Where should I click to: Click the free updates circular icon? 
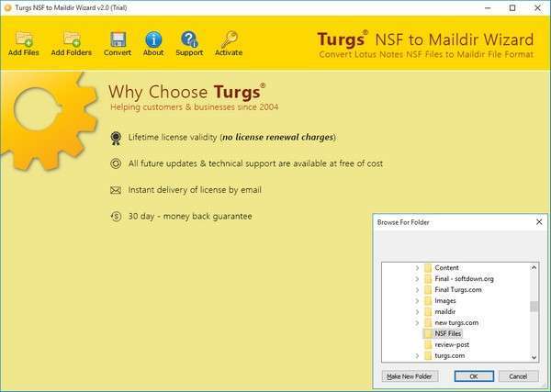(x=116, y=163)
